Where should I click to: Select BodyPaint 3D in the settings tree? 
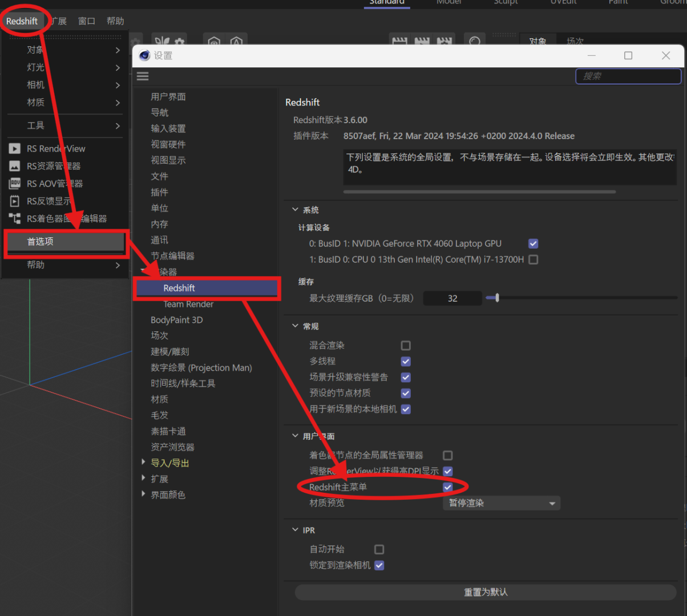pos(177,321)
